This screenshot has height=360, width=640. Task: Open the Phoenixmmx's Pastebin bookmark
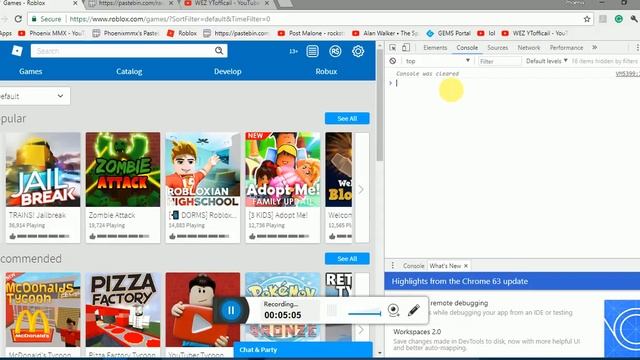126,33
